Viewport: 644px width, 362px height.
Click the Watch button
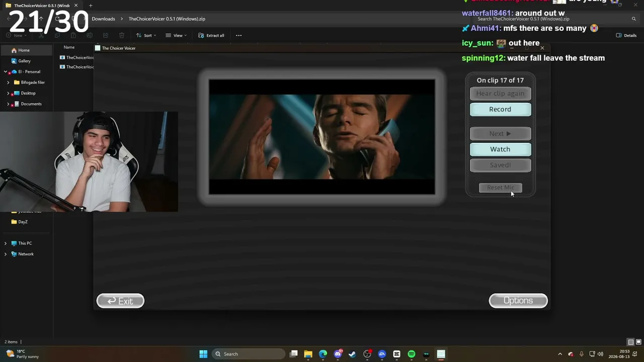click(x=500, y=149)
